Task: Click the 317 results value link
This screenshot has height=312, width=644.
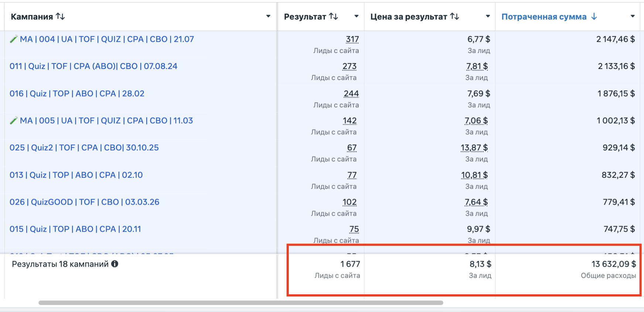Action: click(352, 39)
